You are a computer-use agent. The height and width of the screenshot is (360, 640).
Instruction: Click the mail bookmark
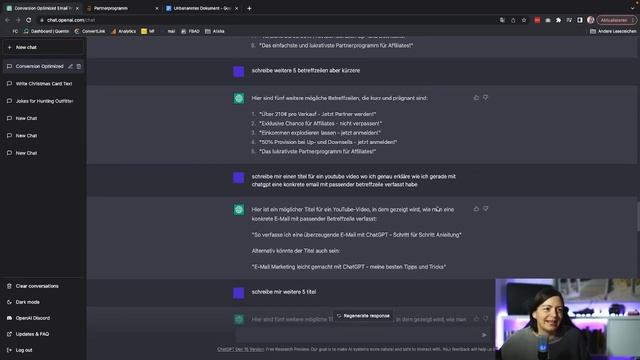point(171,31)
